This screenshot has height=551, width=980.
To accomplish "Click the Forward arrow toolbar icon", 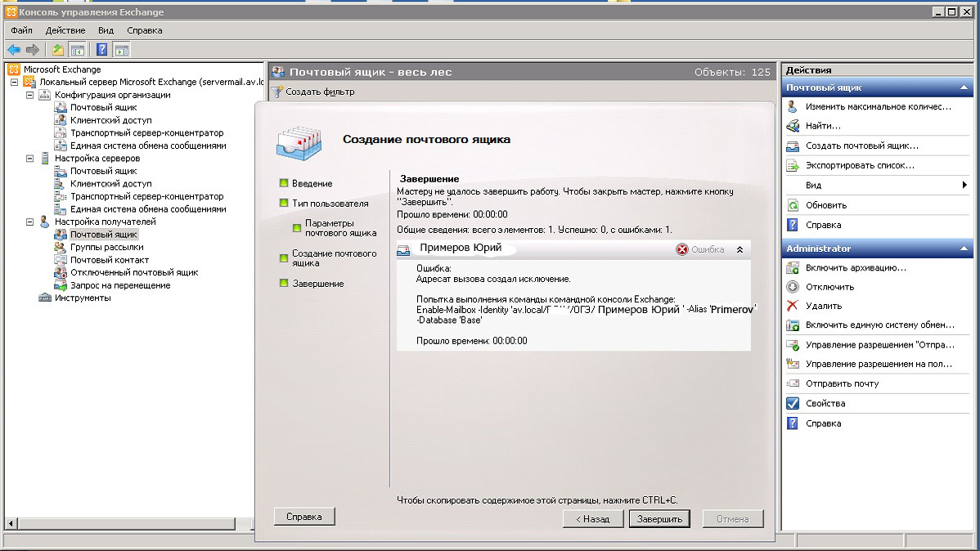I will [33, 49].
